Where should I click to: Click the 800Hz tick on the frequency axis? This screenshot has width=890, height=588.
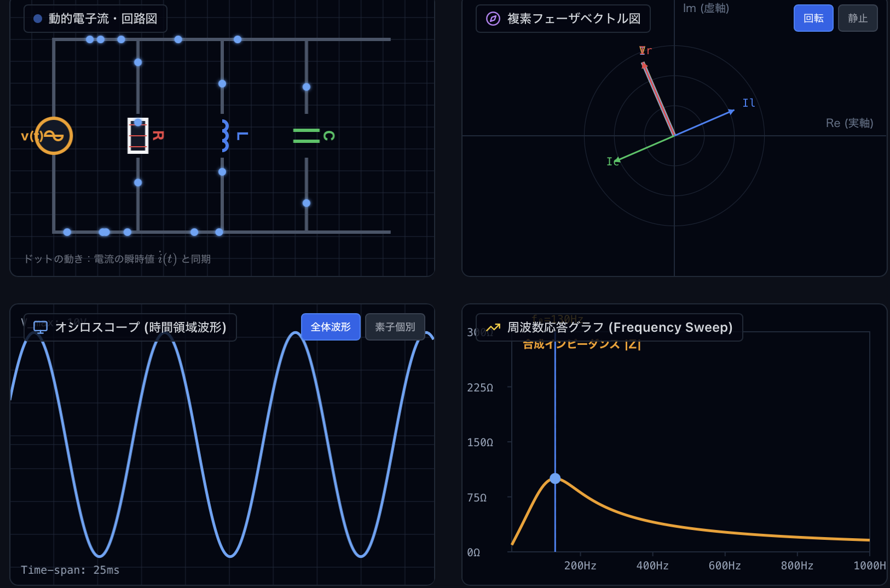(x=797, y=566)
